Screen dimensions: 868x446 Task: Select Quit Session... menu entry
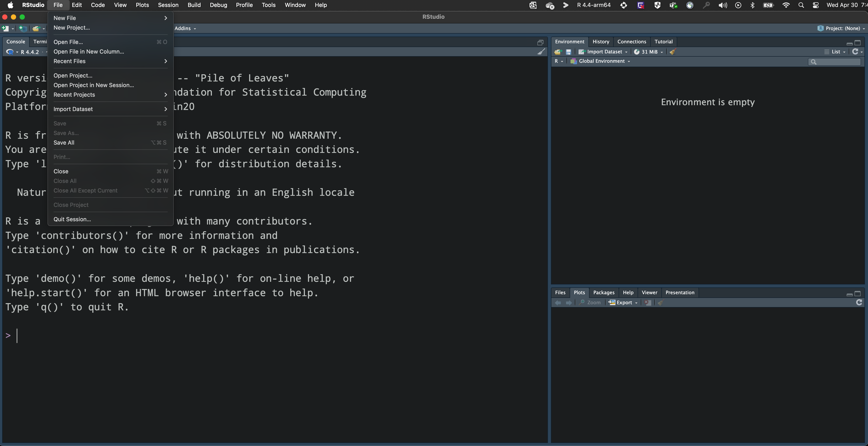72,219
